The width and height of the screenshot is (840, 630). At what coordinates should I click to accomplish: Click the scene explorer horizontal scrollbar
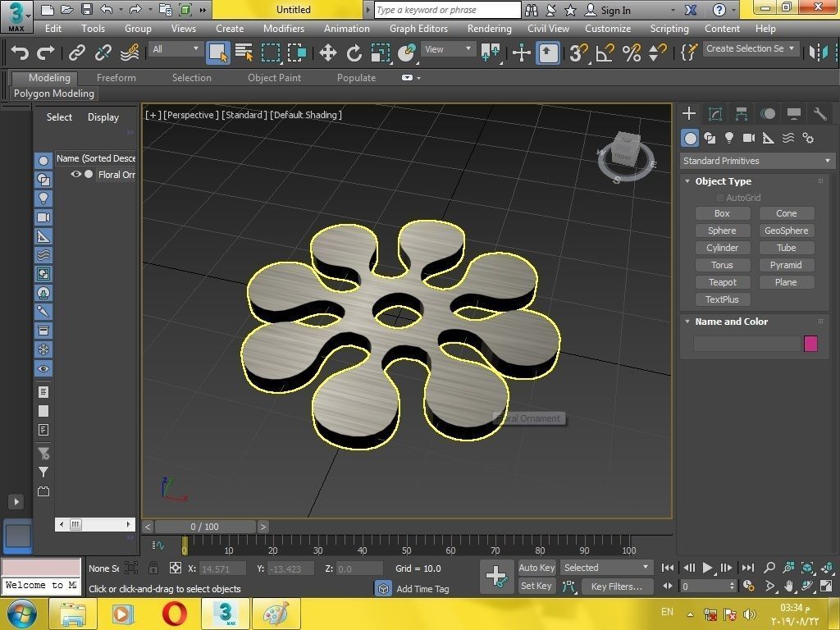(x=95, y=524)
